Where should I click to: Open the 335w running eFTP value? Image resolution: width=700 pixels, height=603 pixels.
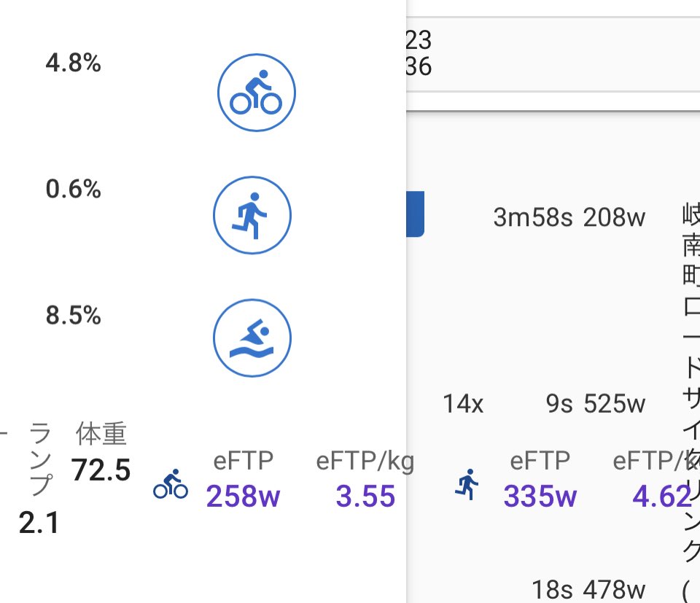click(x=540, y=496)
